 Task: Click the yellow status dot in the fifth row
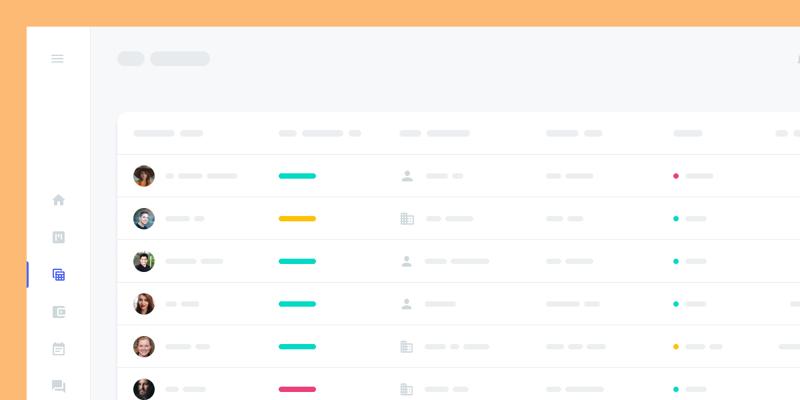(x=676, y=347)
